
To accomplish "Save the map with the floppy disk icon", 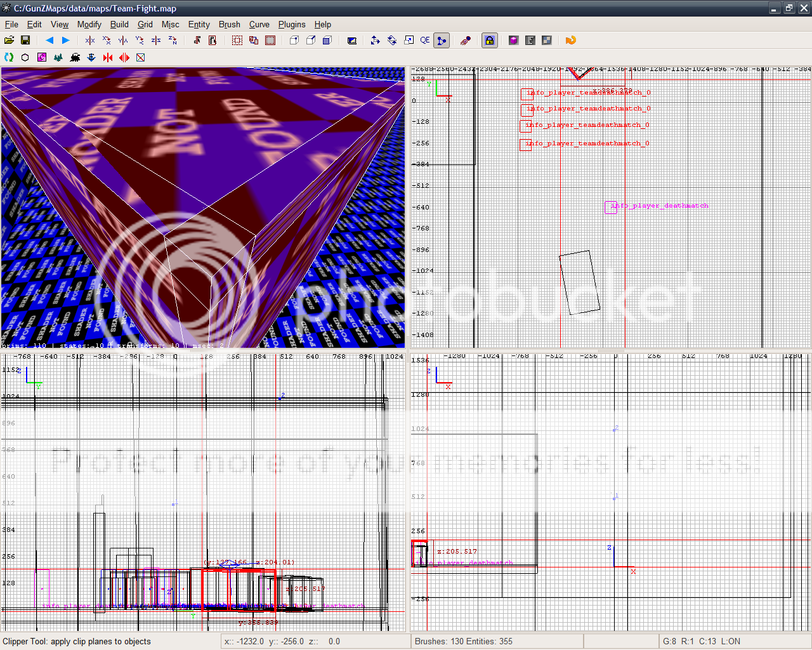I will click(x=25, y=40).
